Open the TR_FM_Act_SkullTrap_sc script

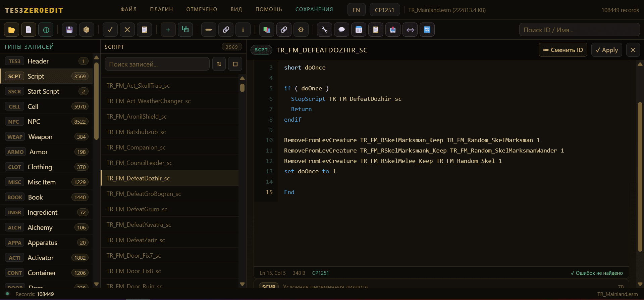tap(170, 86)
